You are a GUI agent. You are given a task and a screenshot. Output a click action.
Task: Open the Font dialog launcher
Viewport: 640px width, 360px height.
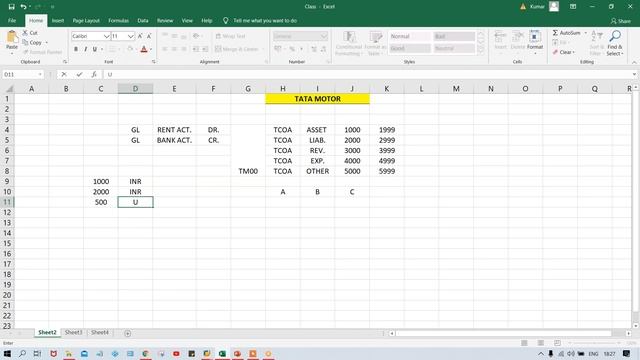click(x=153, y=62)
